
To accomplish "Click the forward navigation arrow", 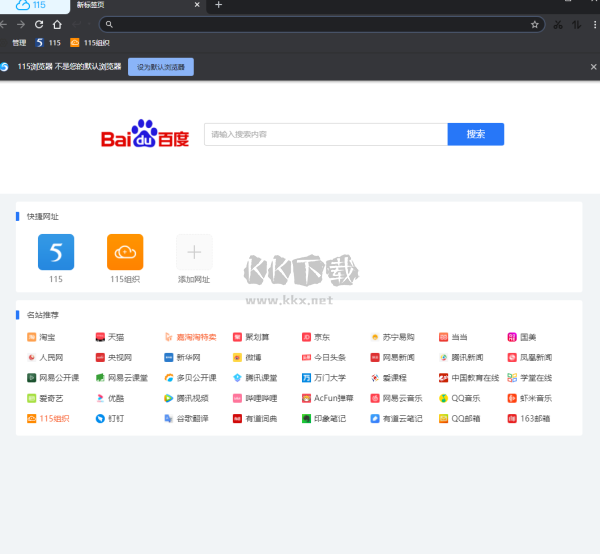I will click(21, 24).
